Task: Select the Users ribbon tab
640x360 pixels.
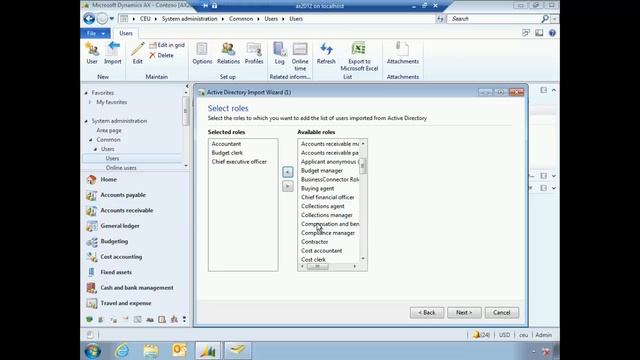Action: [126, 33]
